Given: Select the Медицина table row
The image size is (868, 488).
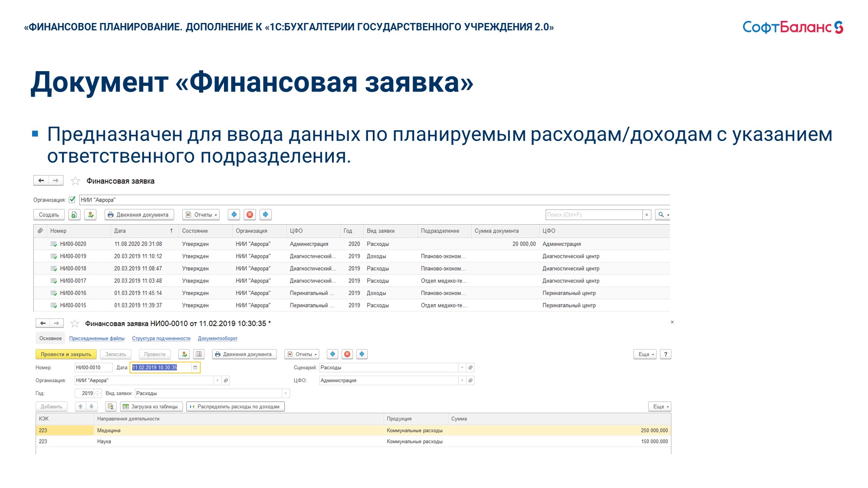Looking at the screenshot, I should pyautogui.click(x=353, y=430).
